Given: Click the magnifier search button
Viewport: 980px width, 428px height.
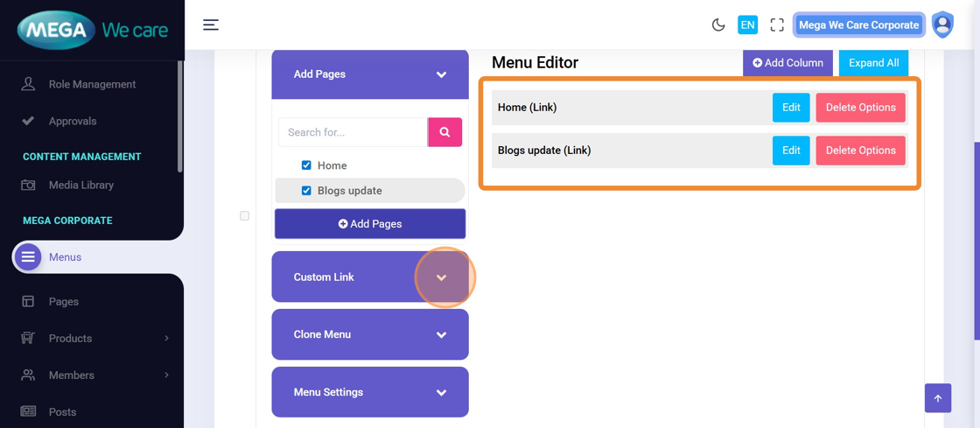Looking at the screenshot, I should tap(444, 132).
